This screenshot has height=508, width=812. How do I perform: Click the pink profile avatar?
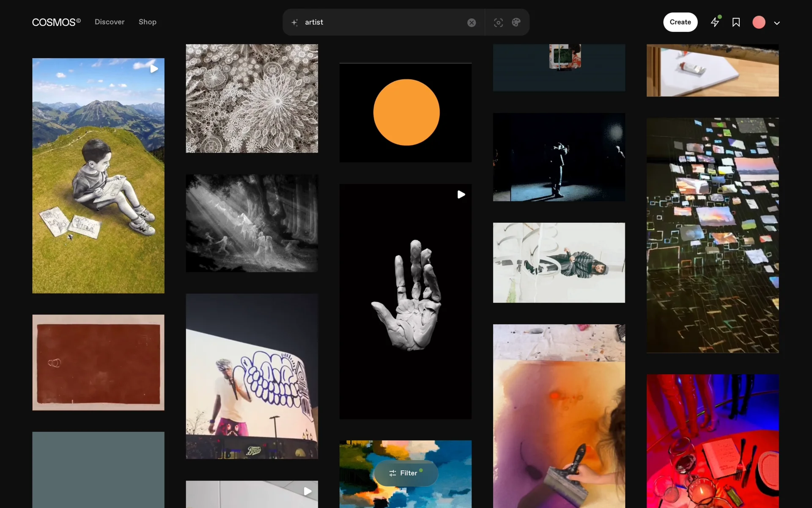coord(759,22)
